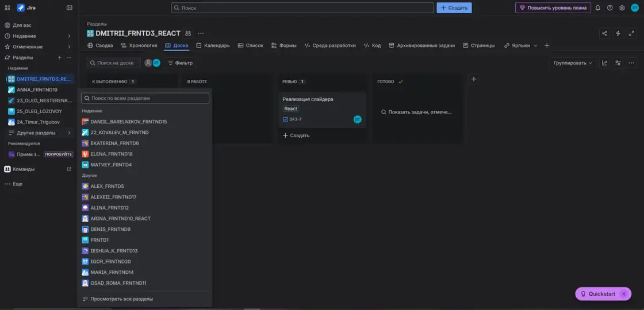This screenshot has height=310, width=644.
Task: Open the Код tab
Action: pos(372,45)
